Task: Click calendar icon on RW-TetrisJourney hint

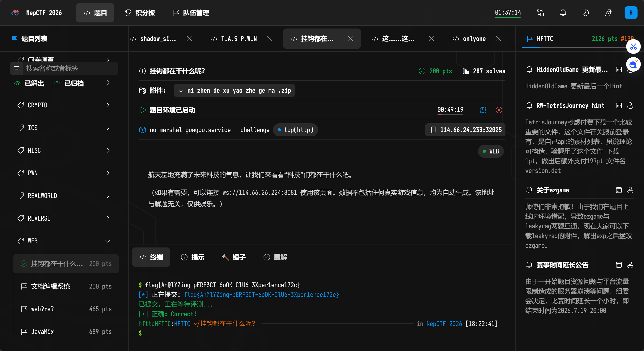Action: (x=619, y=106)
